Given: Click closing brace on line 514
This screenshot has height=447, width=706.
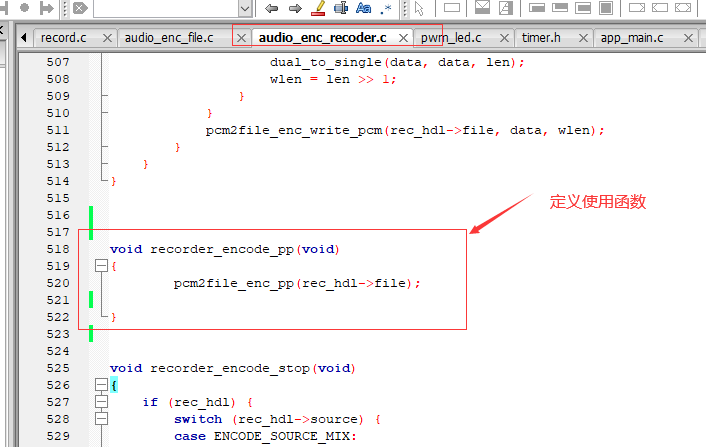Looking at the screenshot, I should click(x=113, y=181).
